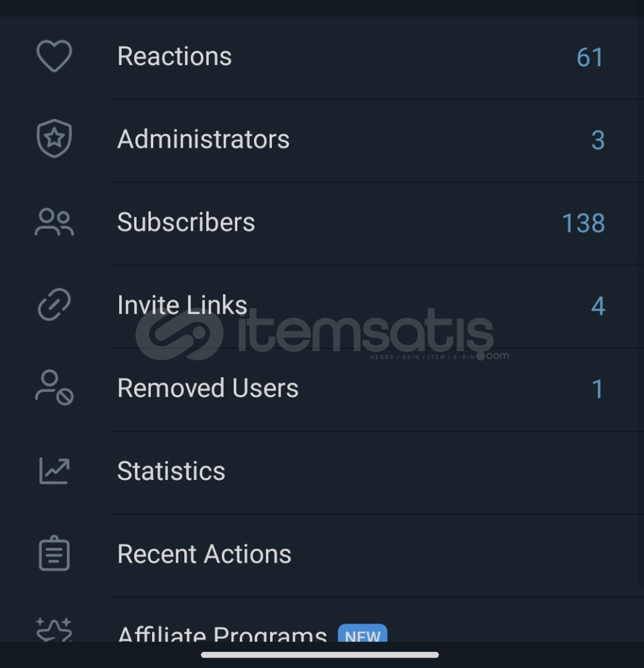
Task: Open the Reactions settings row
Action: click(x=322, y=58)
